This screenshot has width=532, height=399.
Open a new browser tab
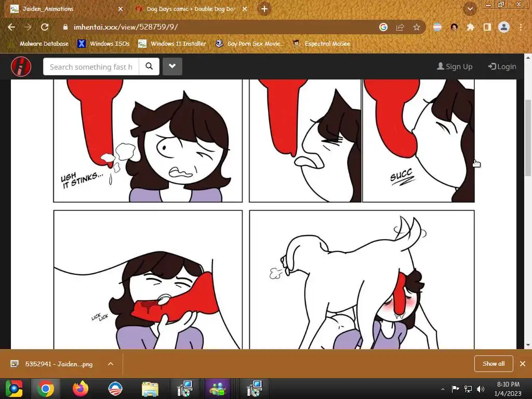[x=264, y=9]
